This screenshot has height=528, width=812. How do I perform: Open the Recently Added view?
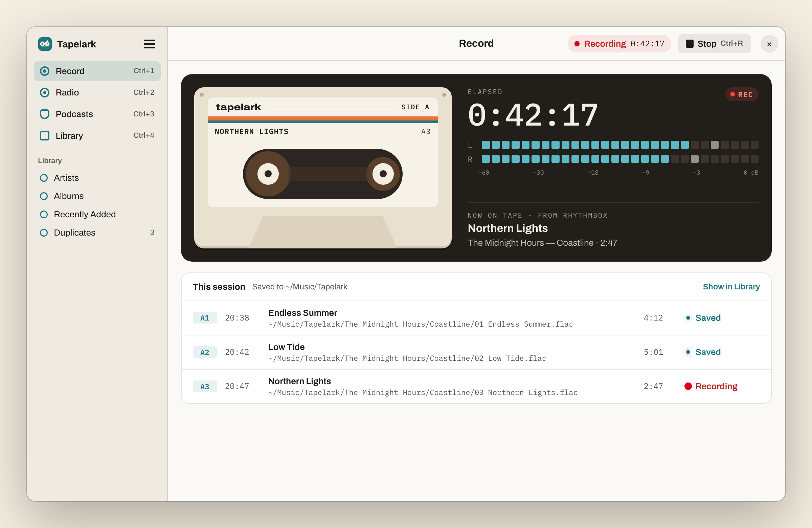pos(97,214)
